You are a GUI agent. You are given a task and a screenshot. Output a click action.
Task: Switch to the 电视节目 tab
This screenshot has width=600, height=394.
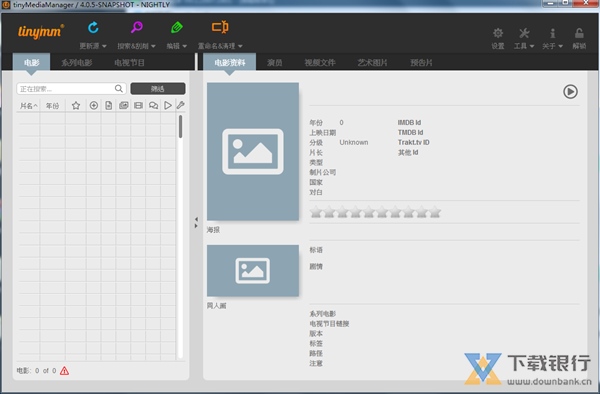point(129,63)
